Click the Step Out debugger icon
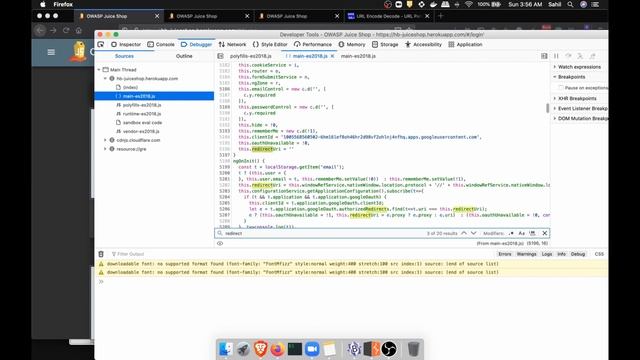The width and height of the screenshot is (640, 360). coord(592,56)
